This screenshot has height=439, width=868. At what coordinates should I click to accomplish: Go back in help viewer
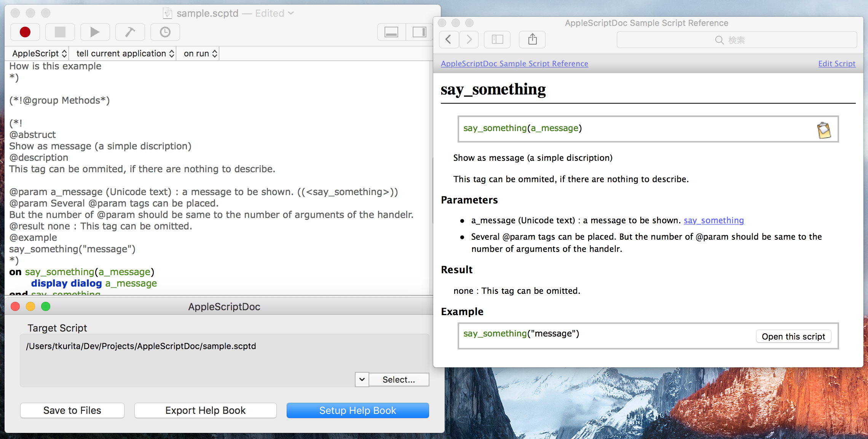pos(449,40)
